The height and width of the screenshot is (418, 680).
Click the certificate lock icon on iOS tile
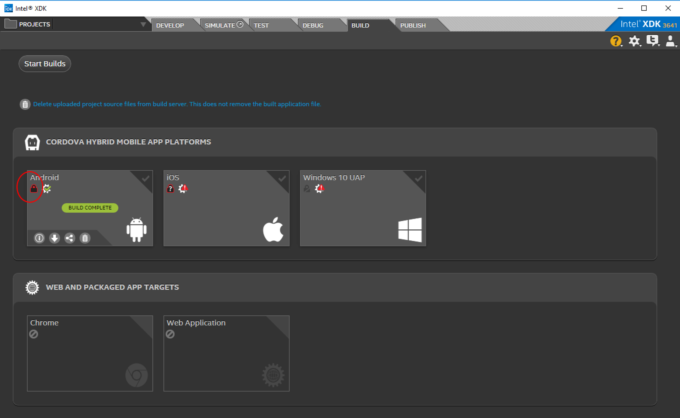[x=170, y=189]
